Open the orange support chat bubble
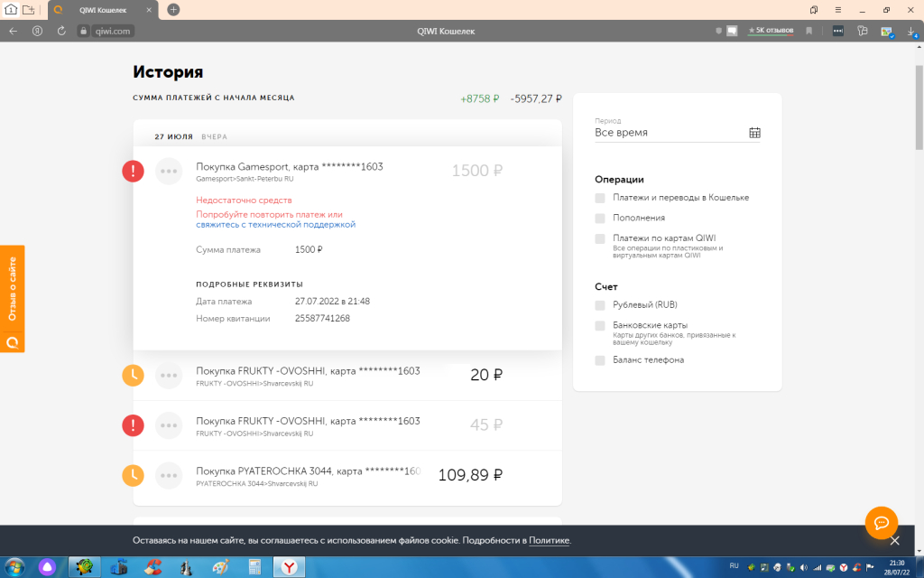924x578 pixels. [x=882, y=523]
